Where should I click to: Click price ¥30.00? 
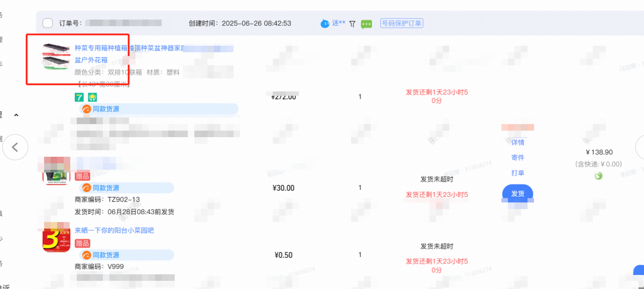283,188
